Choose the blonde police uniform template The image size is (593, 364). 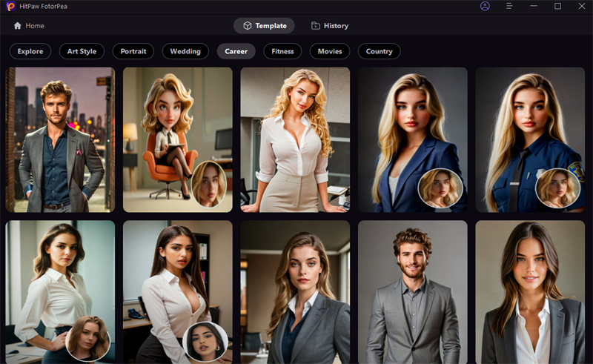coord(530,139)
